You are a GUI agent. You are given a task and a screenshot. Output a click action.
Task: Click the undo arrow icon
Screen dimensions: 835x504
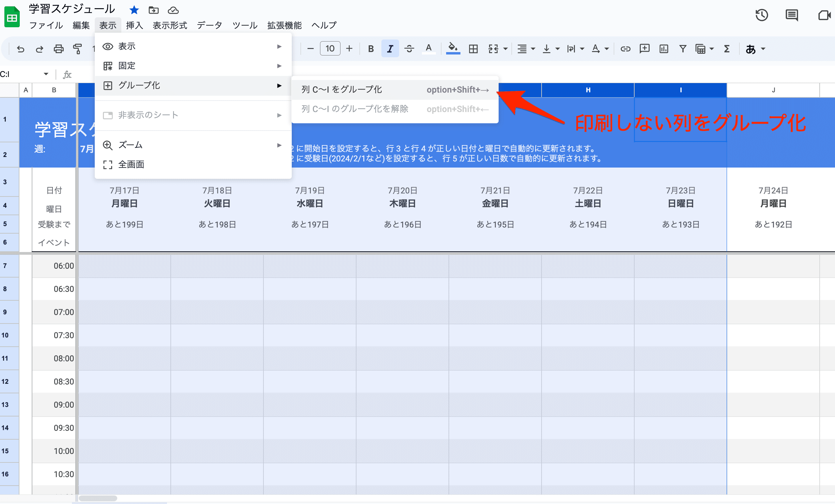(20, 49)
